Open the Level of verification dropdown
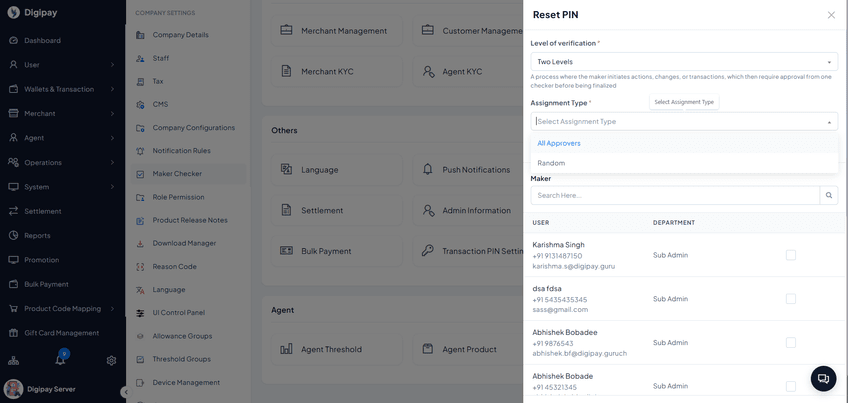This screenshot has width=848, height=403. tap(684, 62)
